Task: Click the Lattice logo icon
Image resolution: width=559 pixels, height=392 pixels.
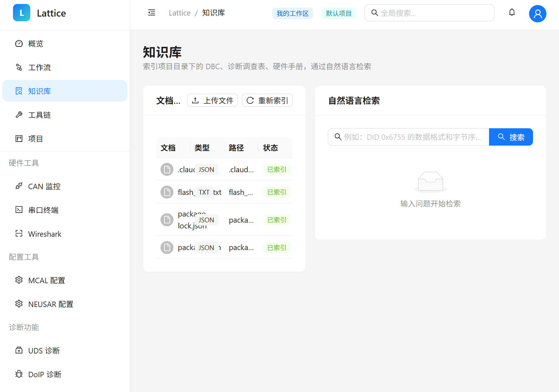Action: pyautogui.click(x=22, y=13)
